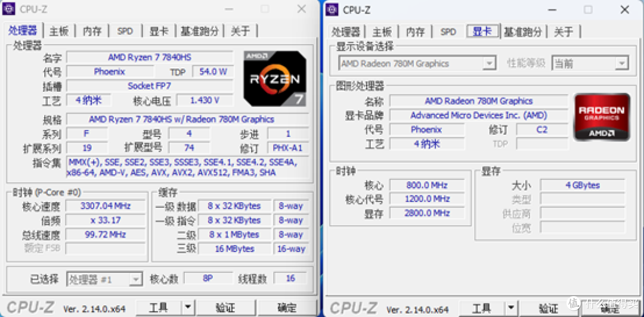The width and height of the screenshot is (644, 317).
Task: Click the 800.0 MHz GPU core clock
Action: (427, 185)
